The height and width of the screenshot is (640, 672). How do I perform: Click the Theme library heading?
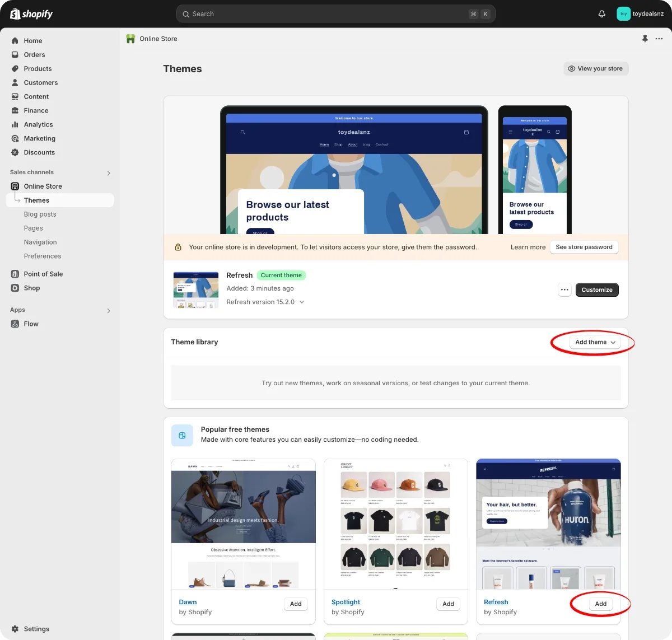(194, 342)
